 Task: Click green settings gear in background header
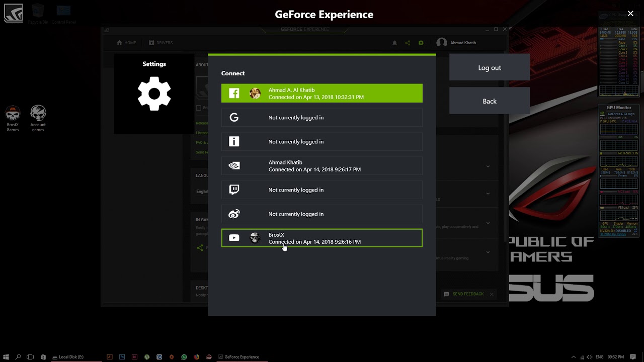pyautogui.click(x=421, y=43)
